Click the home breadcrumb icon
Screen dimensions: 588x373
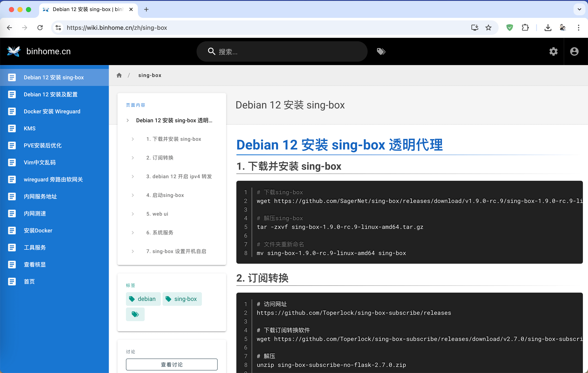[x=119, y=75]
